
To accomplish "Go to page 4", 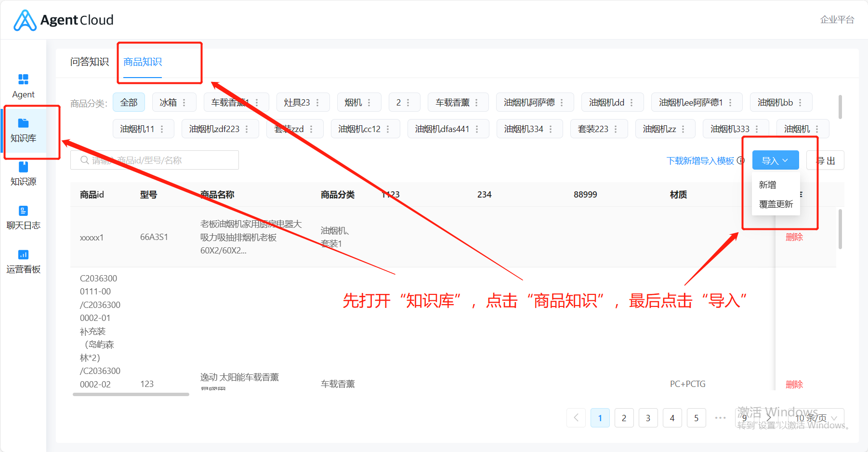I will pos(672,418).
